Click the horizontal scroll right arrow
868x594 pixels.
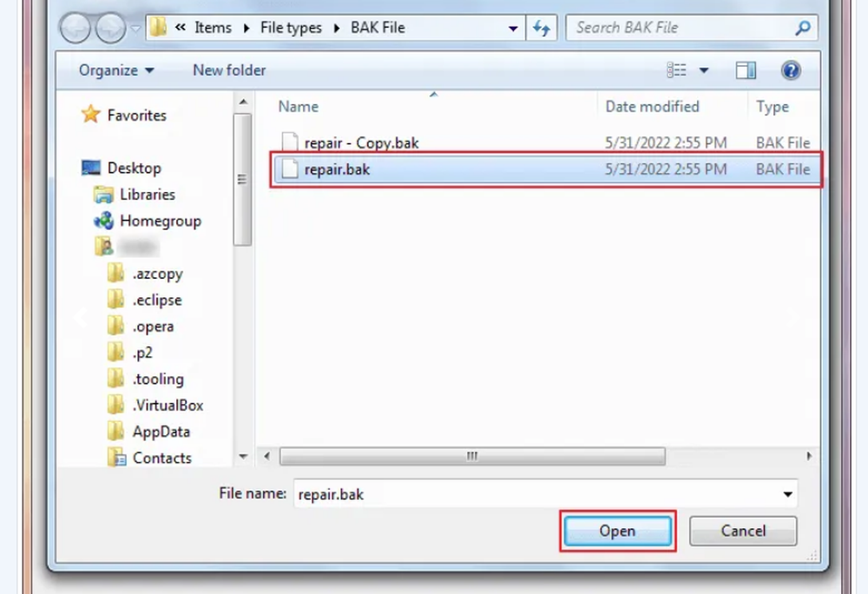(809, 456)
